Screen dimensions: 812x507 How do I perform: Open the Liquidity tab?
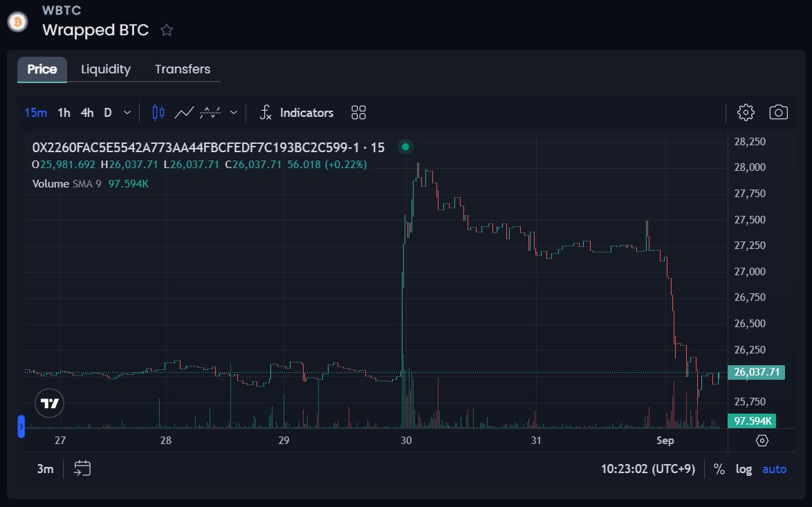click(x=106, y=69)
